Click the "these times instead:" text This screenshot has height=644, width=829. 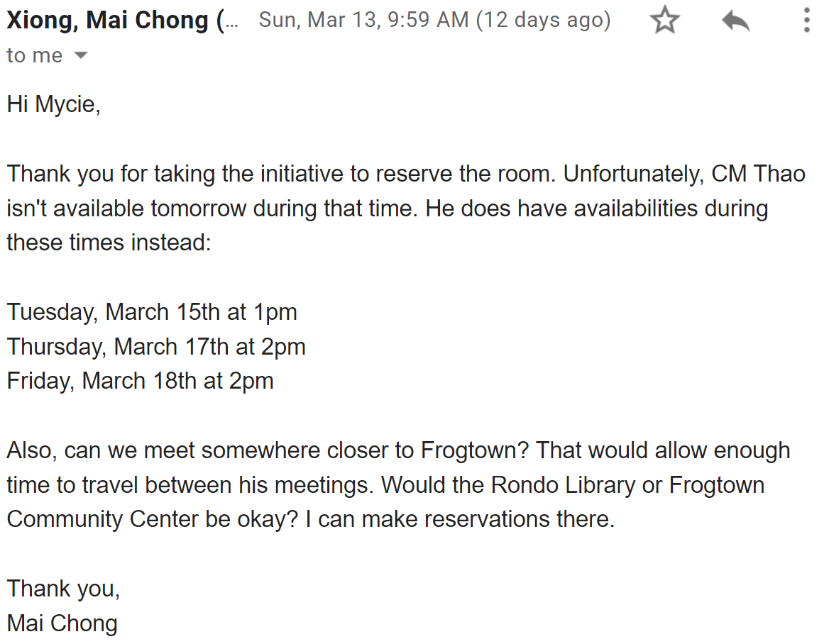[109, 243]
